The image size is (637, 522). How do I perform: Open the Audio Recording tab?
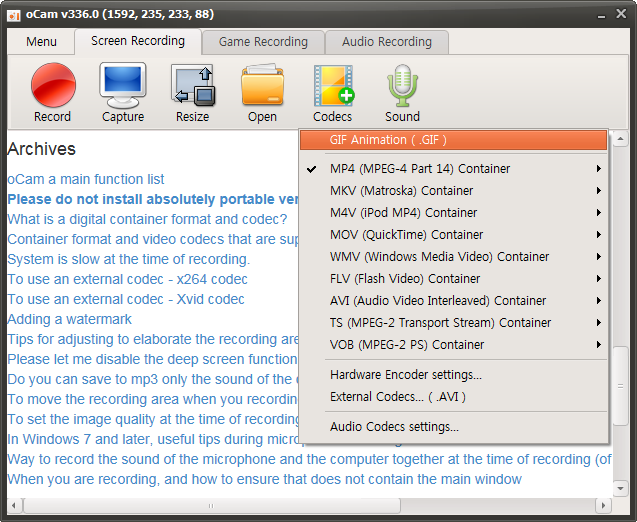(x=387, y=42)
